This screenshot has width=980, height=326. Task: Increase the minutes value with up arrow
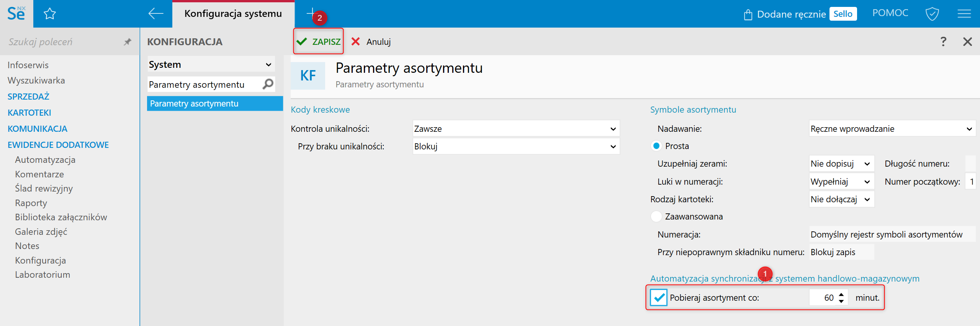tap(841, 295)
